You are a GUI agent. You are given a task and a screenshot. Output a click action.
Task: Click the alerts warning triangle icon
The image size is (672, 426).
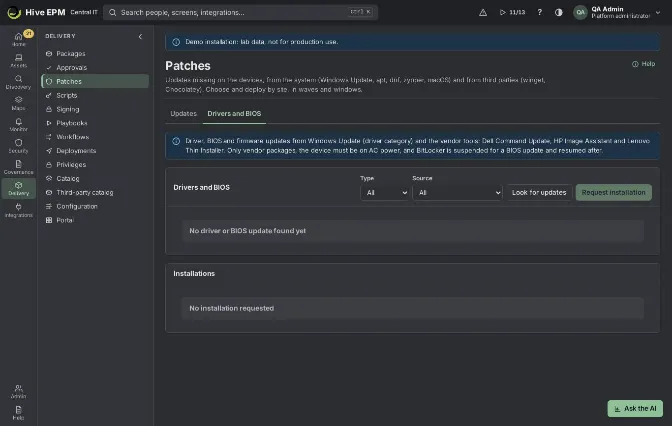click(483, 12)
